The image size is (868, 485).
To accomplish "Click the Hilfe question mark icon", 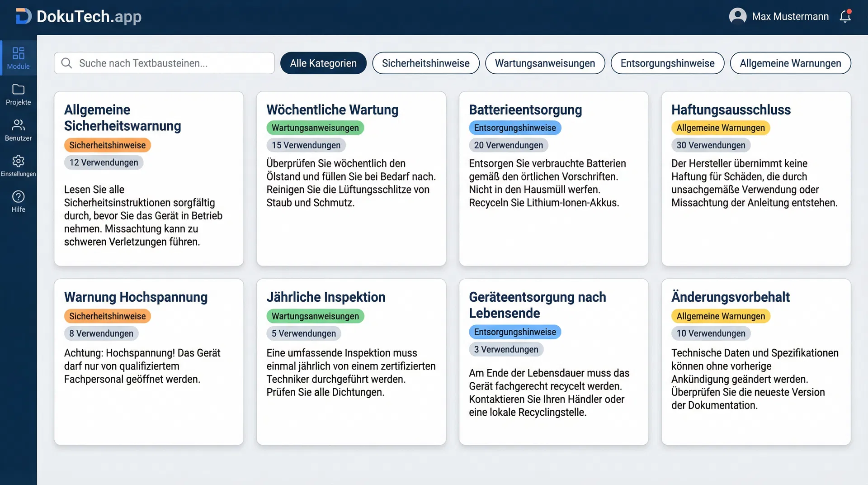I will click(18, 196).
